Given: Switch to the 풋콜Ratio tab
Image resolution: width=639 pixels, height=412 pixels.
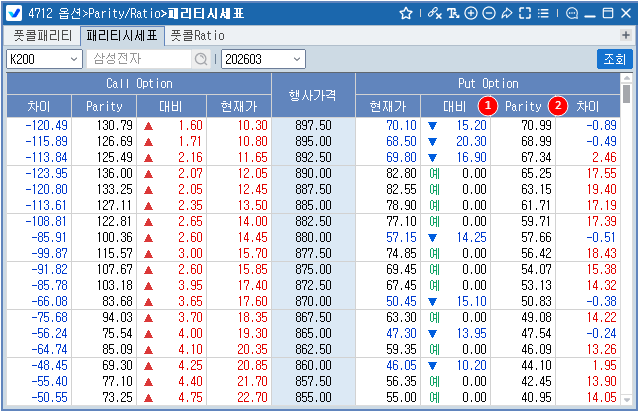Looking at the screenshot, I should point(196,35).
